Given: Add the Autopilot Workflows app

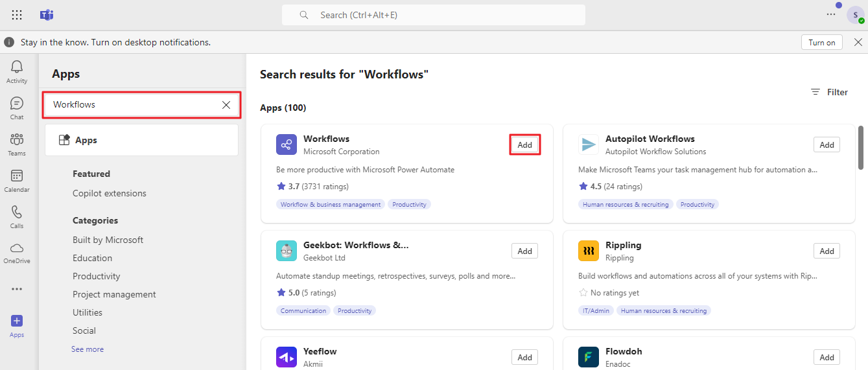Looking at the screenshot, I should pos(827,145).
